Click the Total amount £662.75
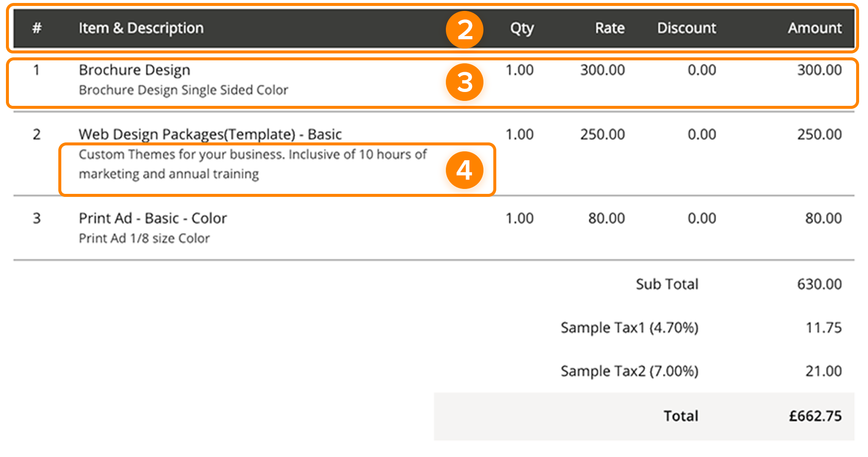This screenshot has width=868, height=457. 815,416
